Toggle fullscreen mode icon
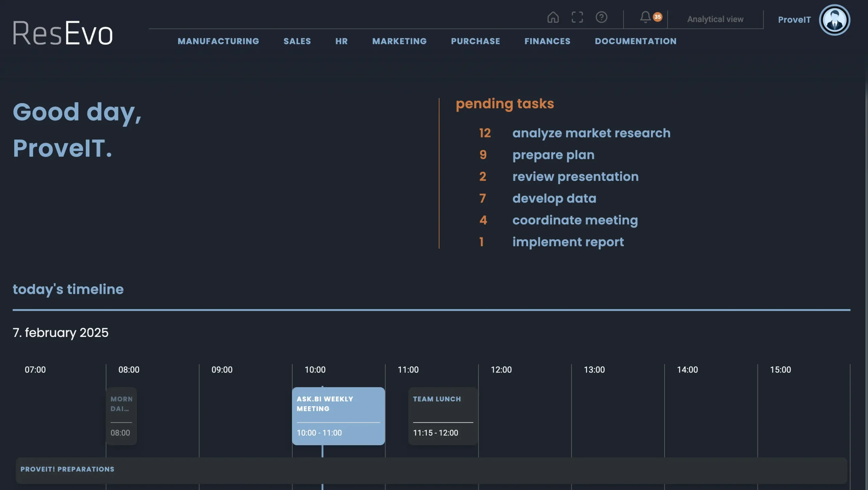 577,17
